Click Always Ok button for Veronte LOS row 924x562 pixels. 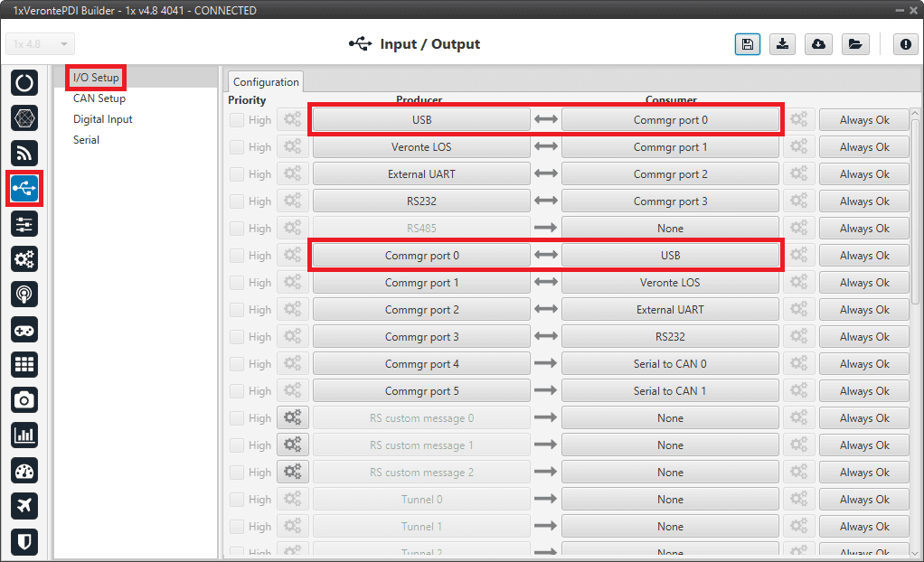(x=863, y=147)
